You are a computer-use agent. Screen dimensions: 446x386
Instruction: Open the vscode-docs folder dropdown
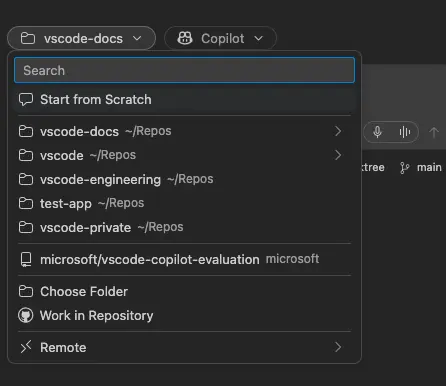(81, 38)
